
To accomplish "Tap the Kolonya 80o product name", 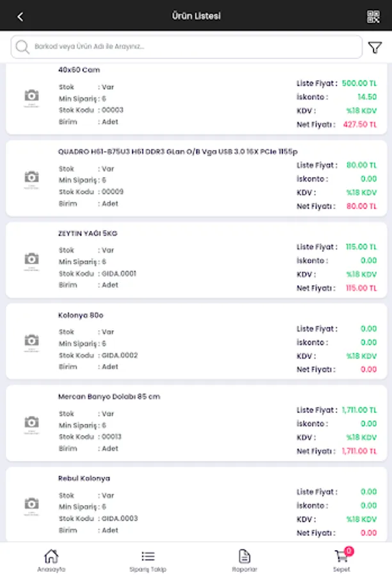I will (x=81, y=315).
